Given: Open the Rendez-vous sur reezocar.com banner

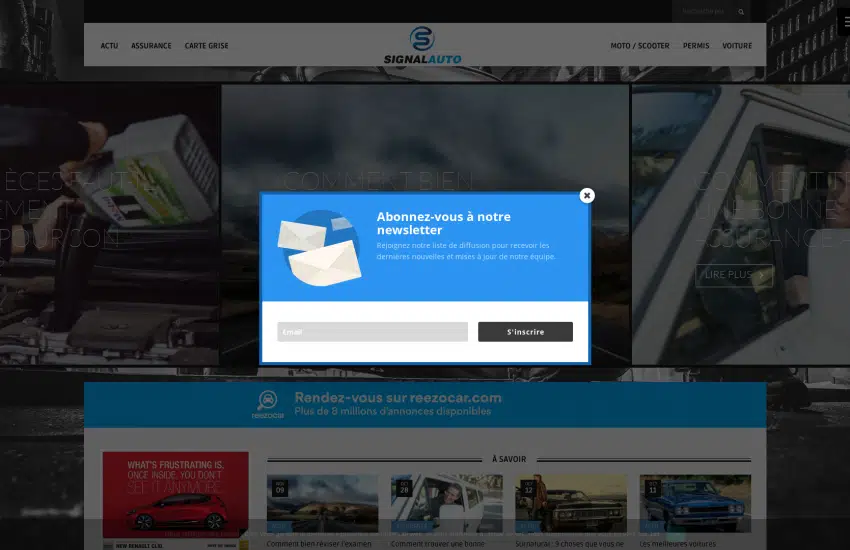Looking at the screenshot, I should 425,404.
